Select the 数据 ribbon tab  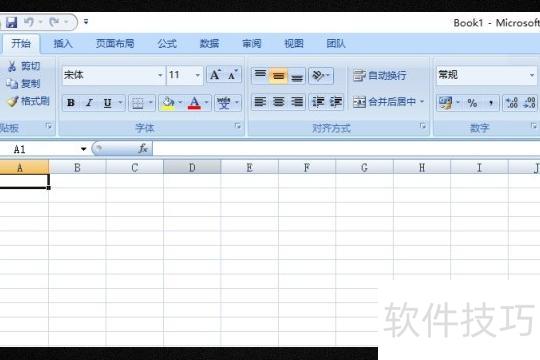[209, 43]
